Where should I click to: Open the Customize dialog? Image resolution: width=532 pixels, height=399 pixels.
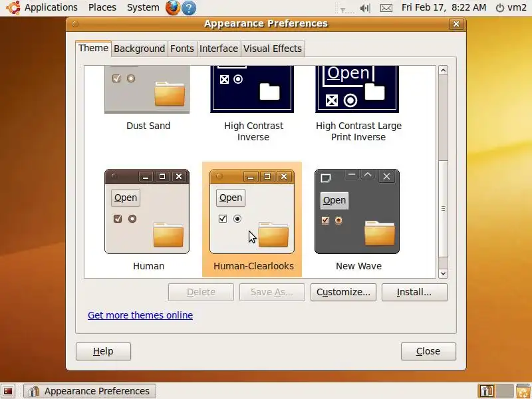tap(343, 292)
